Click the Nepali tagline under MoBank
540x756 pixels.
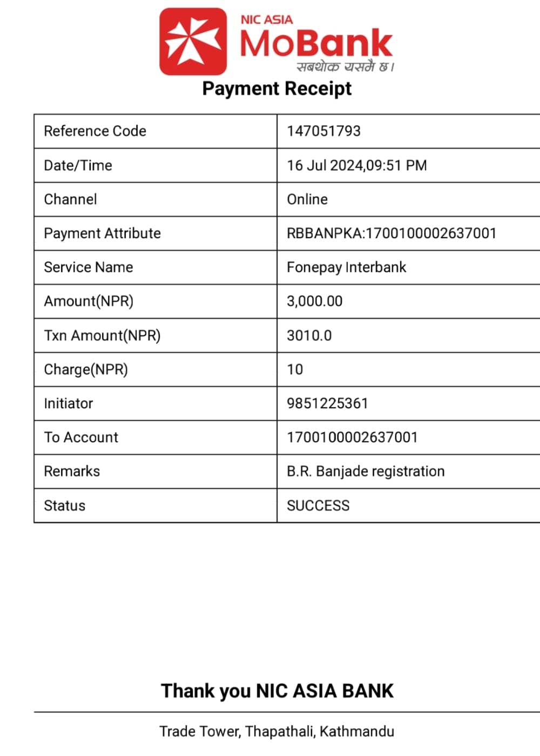(x=346, y=66)
